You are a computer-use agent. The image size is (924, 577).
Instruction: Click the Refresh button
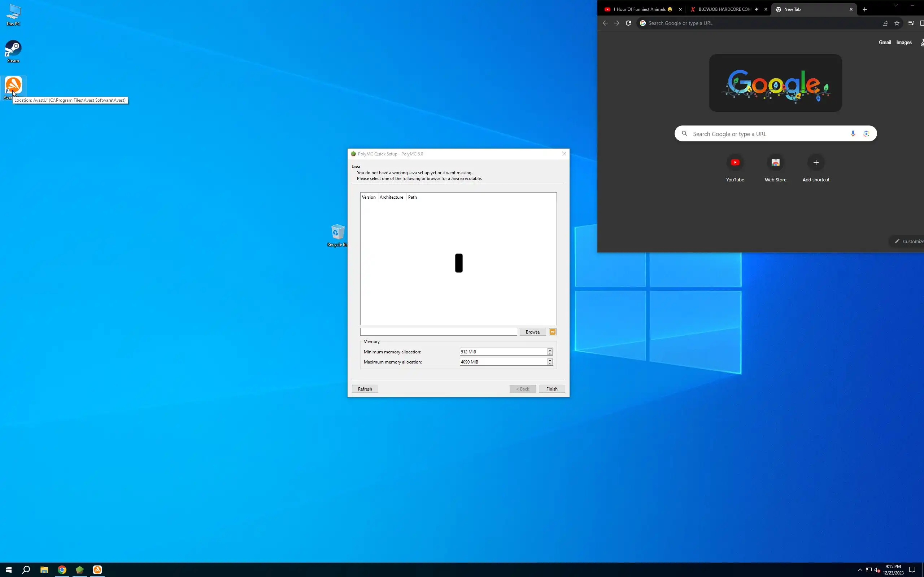pyautogui.click(x=365, y=389)
